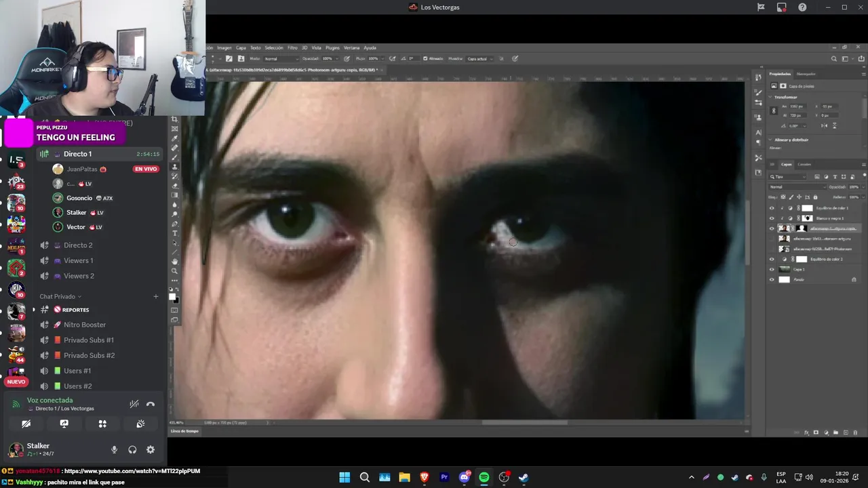Deafen audio with Discord headphones icon

[x=132, y=449]
